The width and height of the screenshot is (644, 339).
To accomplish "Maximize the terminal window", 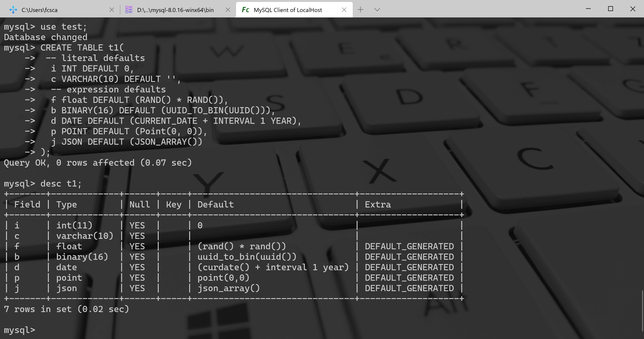I will click(x=610, y=9).
